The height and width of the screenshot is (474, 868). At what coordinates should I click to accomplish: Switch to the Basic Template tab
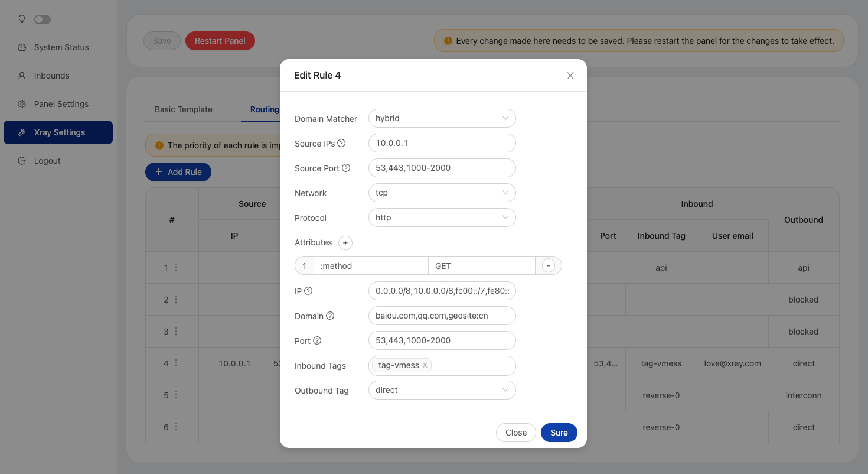click(x=184, y=109)
